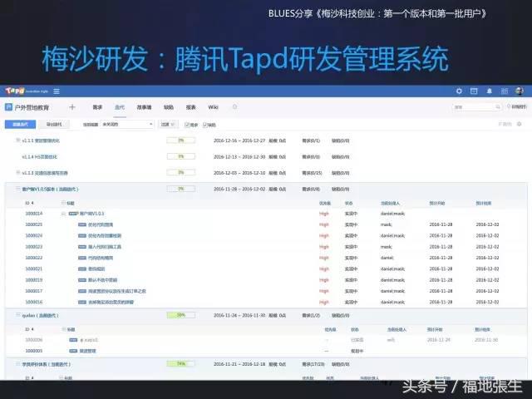Open the hamburger menu beside Tapd logo

click(57, 91)
